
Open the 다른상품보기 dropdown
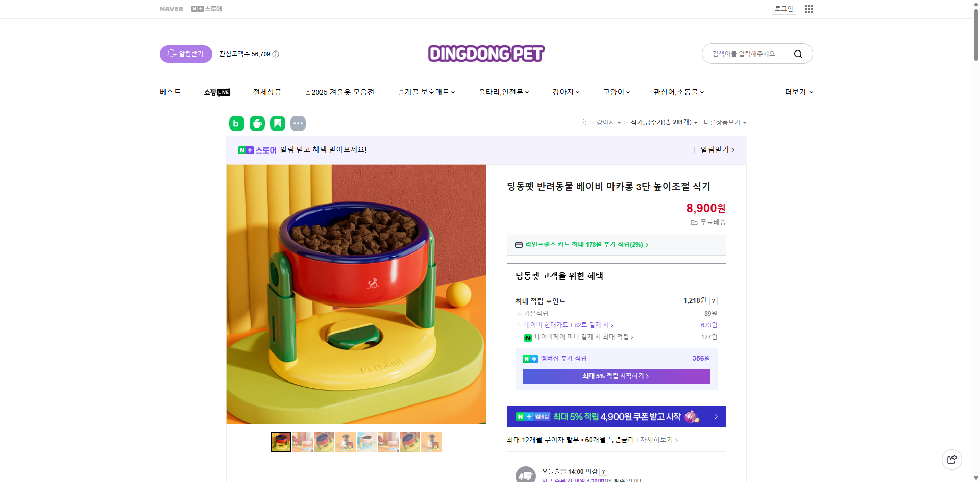724,122
